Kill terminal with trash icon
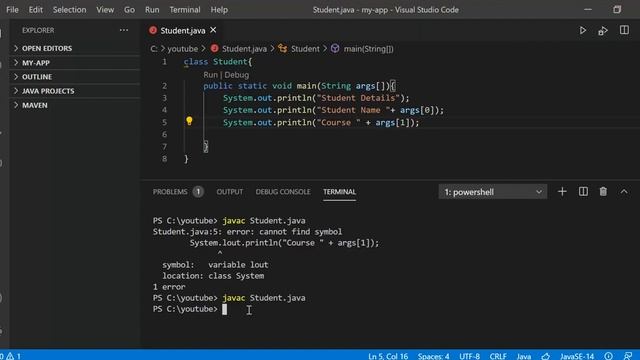640x360 pixels. (x=603, y=191)
